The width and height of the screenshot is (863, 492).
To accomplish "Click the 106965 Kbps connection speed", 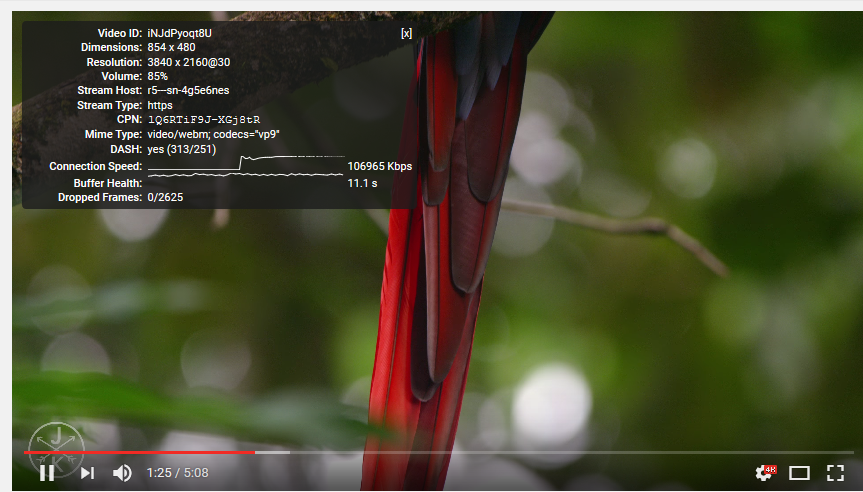I will click(380, 166).
